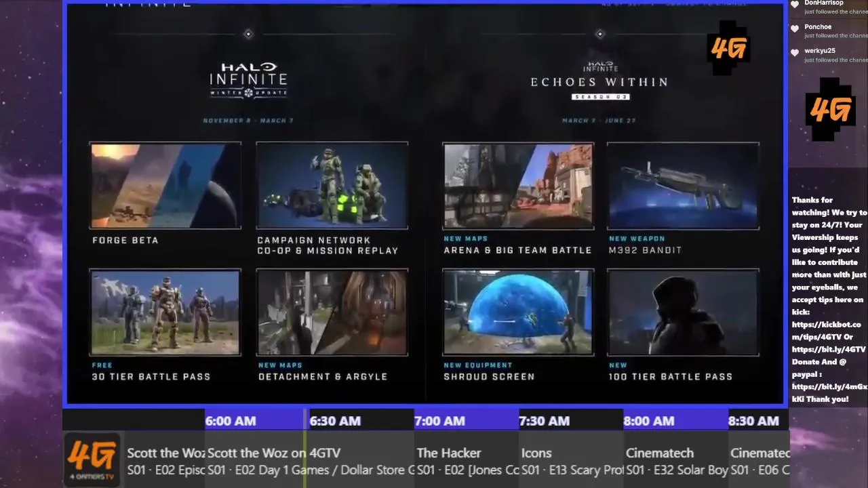Click the Detachment & Argyle caption
868x488 pixels.
(x=323, y=376)
